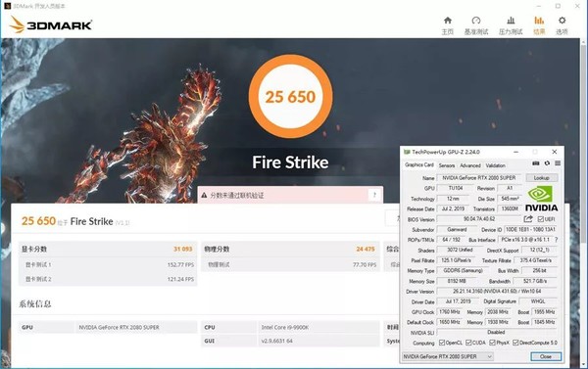The width and height of the screenshot is (588, 369).
Task: Open the 3DMark home icon
Action: coord(448,21)
